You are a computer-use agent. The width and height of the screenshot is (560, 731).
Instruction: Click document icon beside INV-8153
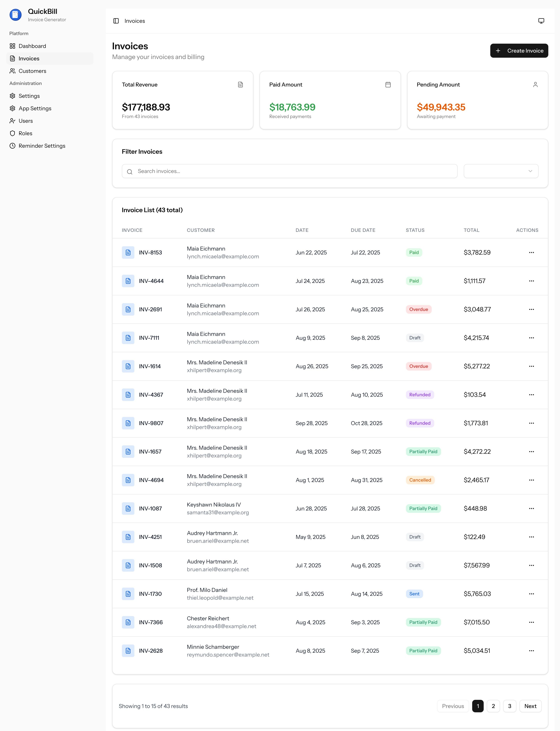[128, 252]
